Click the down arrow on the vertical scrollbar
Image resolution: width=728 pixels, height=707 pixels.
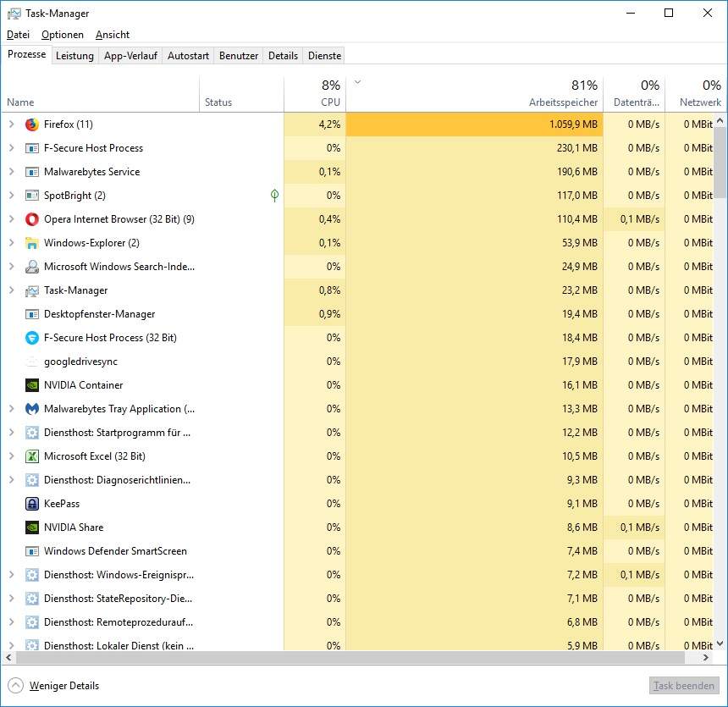720,644
